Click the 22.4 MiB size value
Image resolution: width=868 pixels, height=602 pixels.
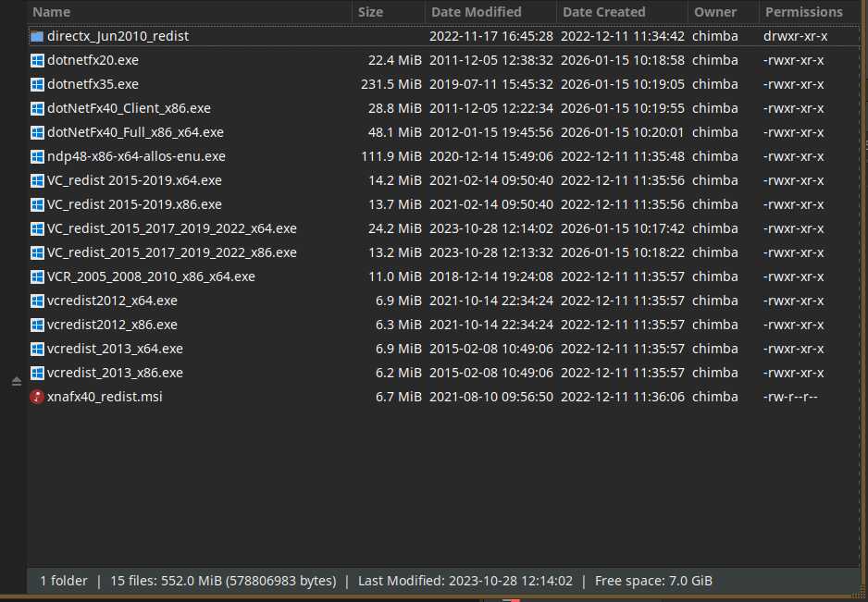point(395,60)
